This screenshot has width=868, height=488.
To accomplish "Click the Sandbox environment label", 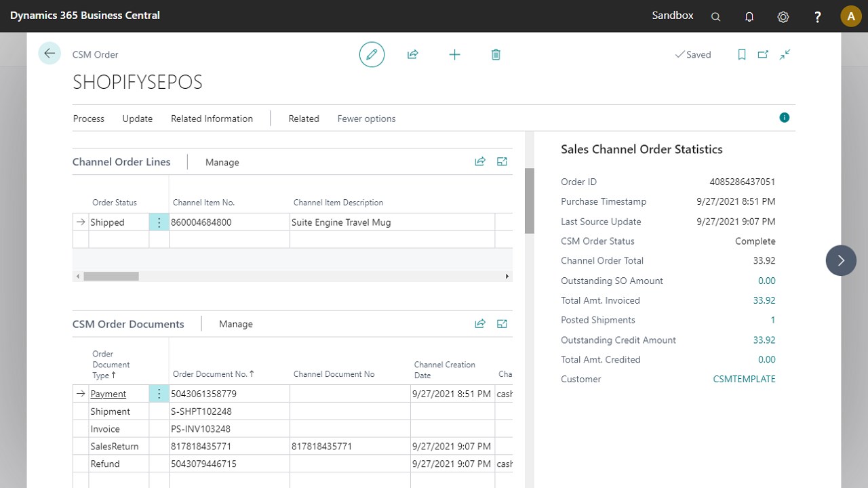I will tap(673, 15).
